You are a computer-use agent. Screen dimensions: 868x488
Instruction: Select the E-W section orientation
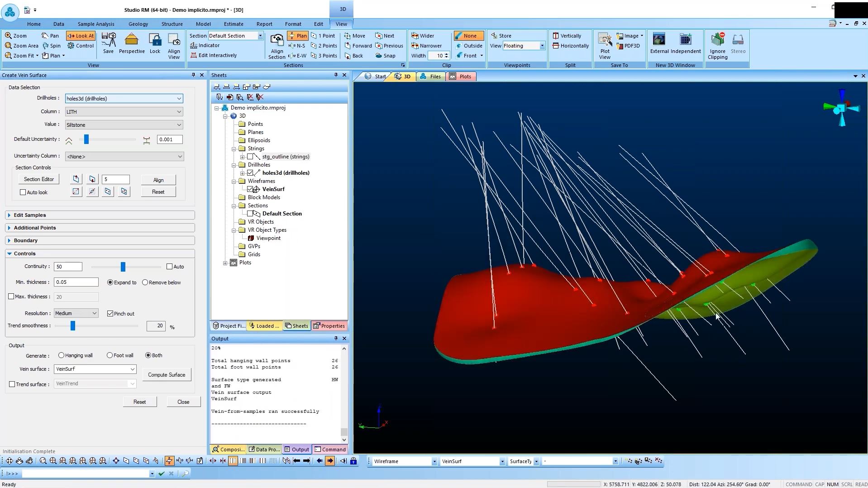click(x=297, y=56)
